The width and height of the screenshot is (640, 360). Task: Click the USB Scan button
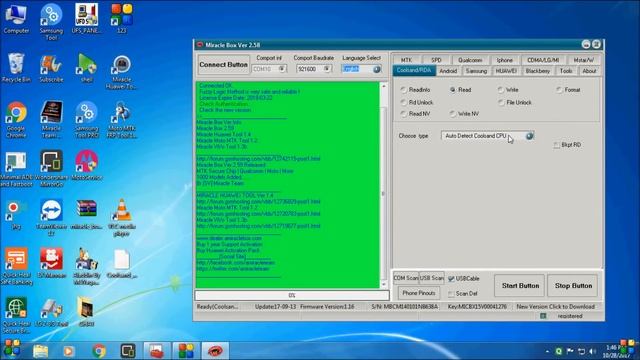pyautogui.click(x=431, y=278)
